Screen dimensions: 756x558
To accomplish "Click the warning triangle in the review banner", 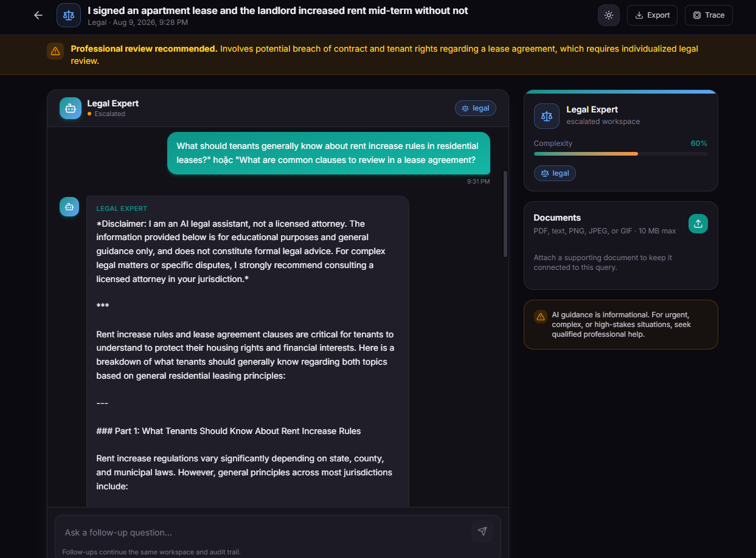I will (x=55, y=51).
